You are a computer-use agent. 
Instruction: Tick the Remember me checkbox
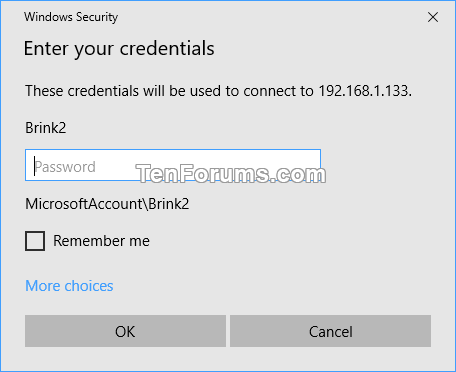(35, 241)
